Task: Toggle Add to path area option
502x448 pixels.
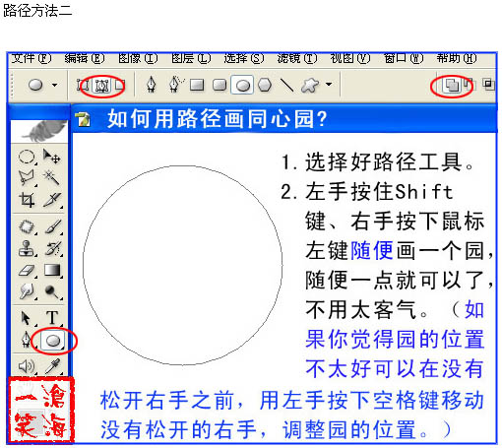Action: [x=452, y=86]
